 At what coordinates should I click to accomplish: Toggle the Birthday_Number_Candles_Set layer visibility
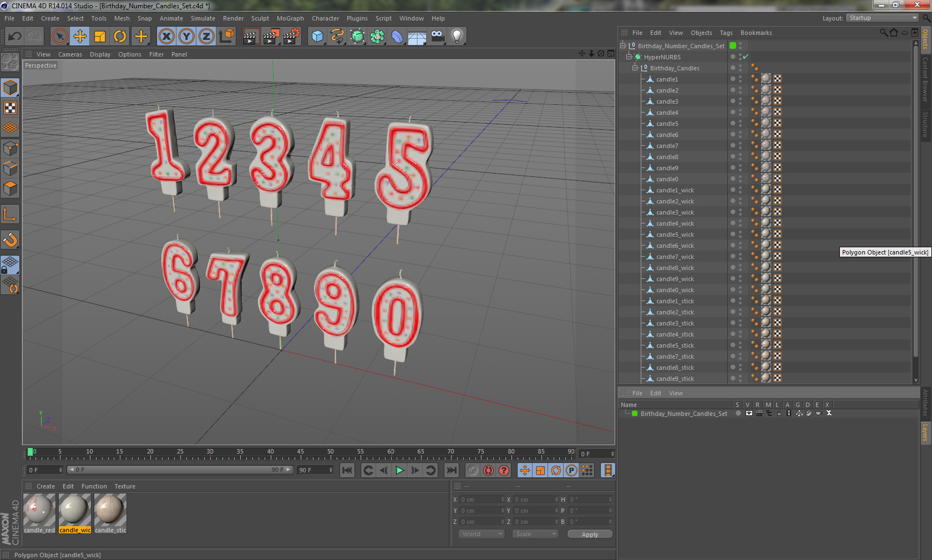(x=749, y=413)
